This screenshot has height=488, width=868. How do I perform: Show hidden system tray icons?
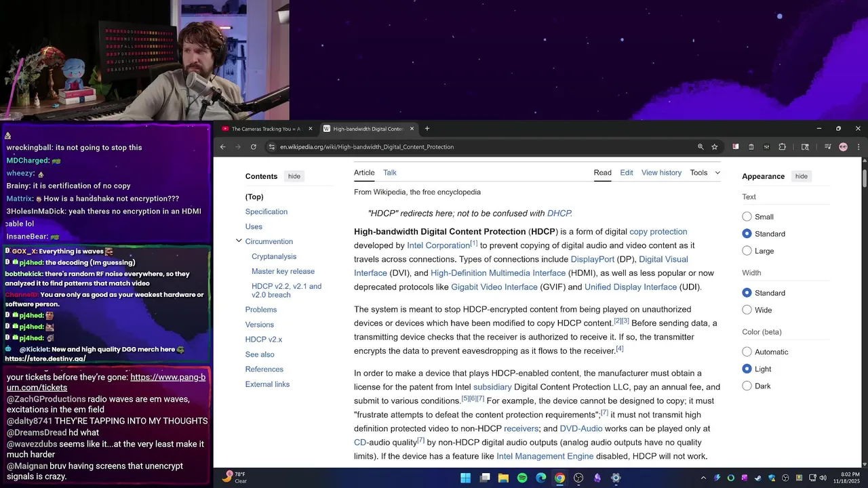[703, 478]
